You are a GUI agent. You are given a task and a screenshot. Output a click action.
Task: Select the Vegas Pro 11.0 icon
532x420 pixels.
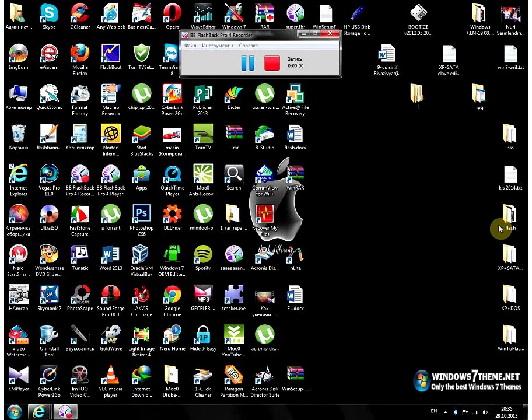click(x=49, y=180)
